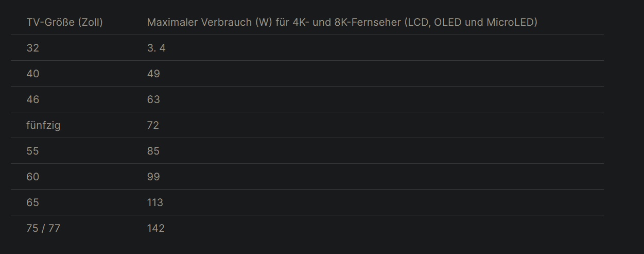644x254 pixels.
Task: Click the TV size cell 40
Action: [33, 74]
